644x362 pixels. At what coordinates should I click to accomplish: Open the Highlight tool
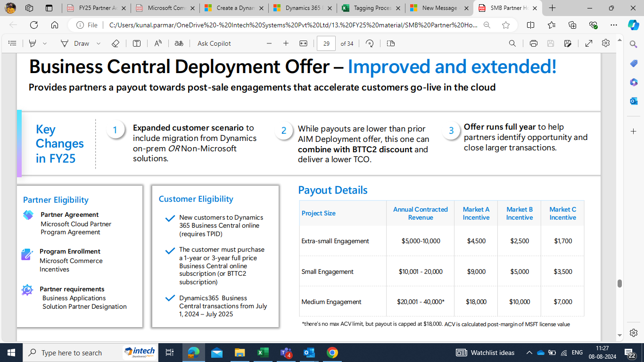pos(32,43)
